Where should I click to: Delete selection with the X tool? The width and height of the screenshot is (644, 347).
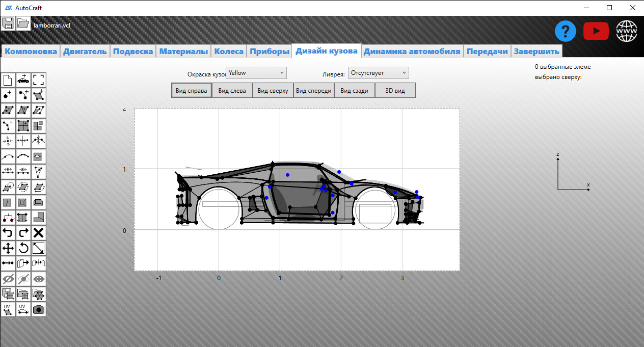(x=38, y=233)
